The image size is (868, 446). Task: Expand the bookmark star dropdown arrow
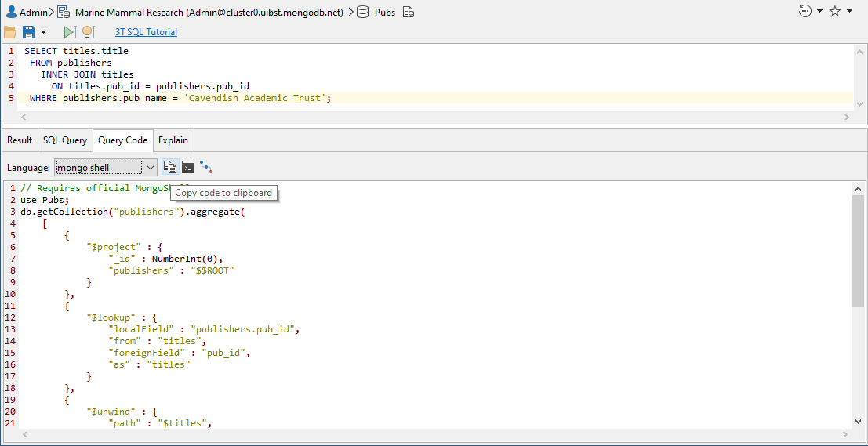[x=850, y=10]
